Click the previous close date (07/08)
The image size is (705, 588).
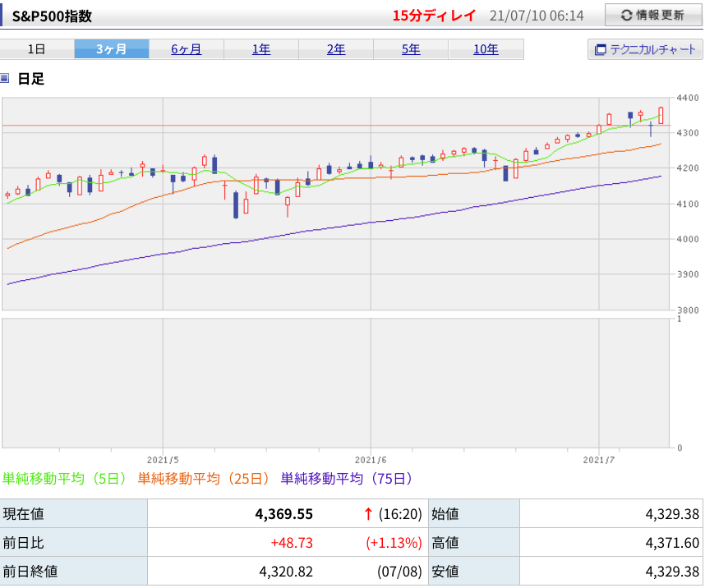coord(399,572)
